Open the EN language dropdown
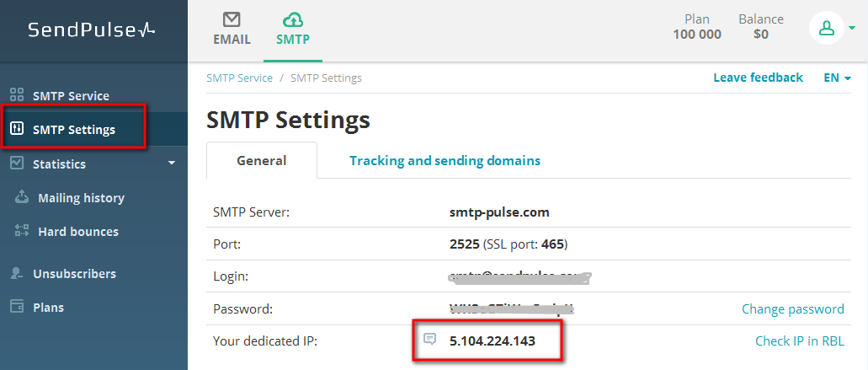Viewport: 868px width, 370px height. [x=837, y=78]
